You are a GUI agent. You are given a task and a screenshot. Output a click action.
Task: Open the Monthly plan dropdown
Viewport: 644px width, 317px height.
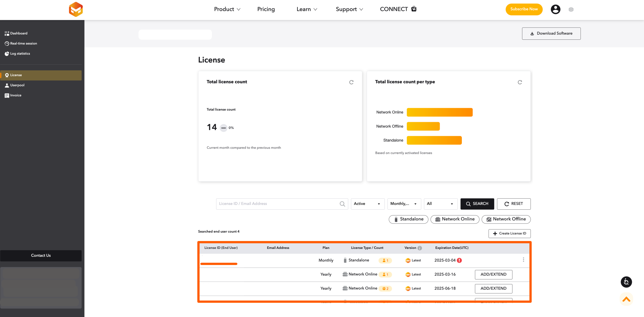coord(404,204)
